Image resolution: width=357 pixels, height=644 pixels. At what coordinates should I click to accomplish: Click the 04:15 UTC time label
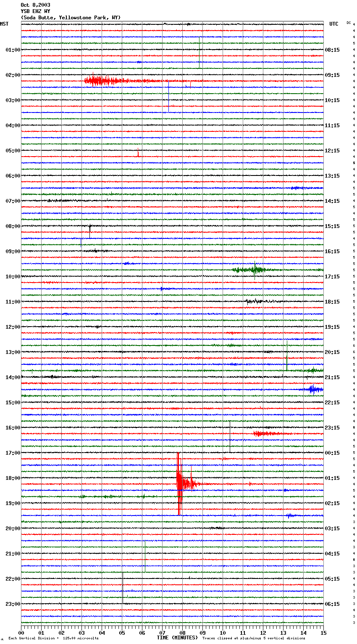[332, 554]
